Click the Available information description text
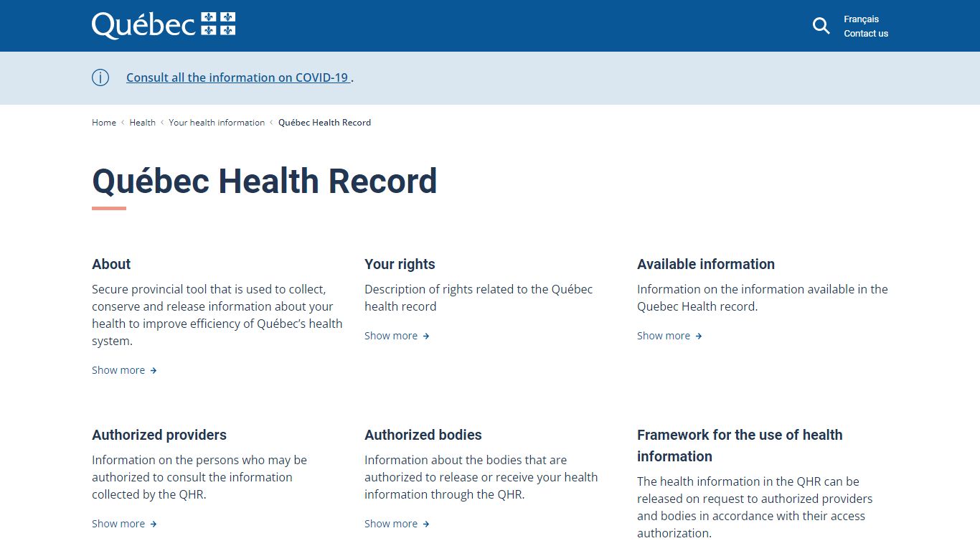 763,298
